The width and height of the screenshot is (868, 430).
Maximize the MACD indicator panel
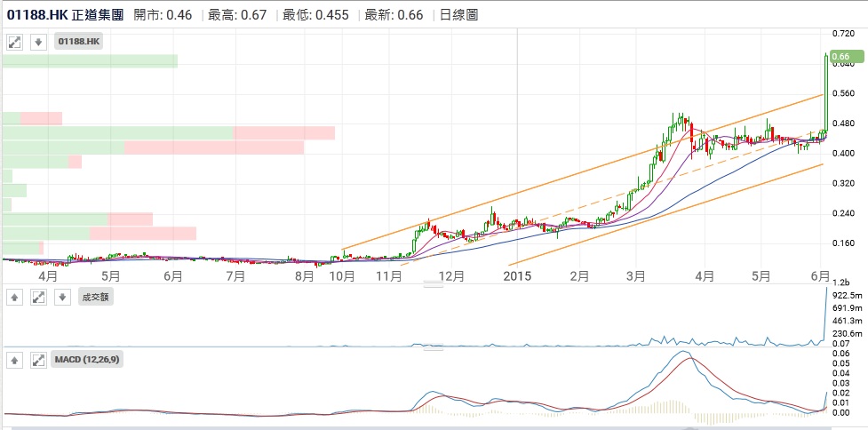click(37, 360)
